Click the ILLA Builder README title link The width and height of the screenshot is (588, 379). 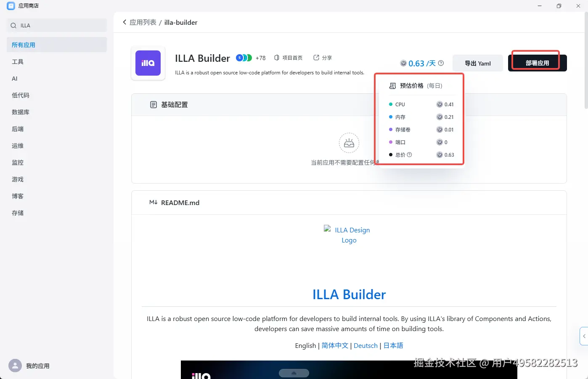pyautogui.click(x=349, y=295)
